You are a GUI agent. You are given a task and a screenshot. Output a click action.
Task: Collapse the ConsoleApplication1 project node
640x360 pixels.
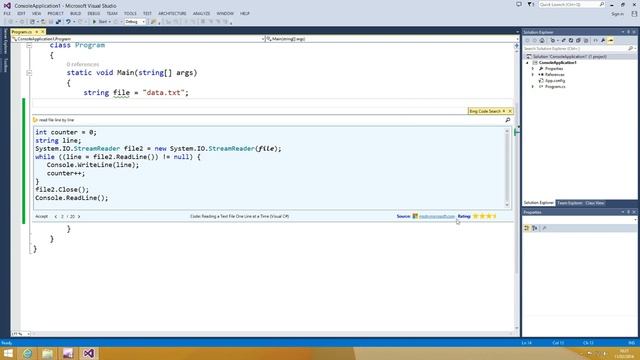[x=527, y=63]
